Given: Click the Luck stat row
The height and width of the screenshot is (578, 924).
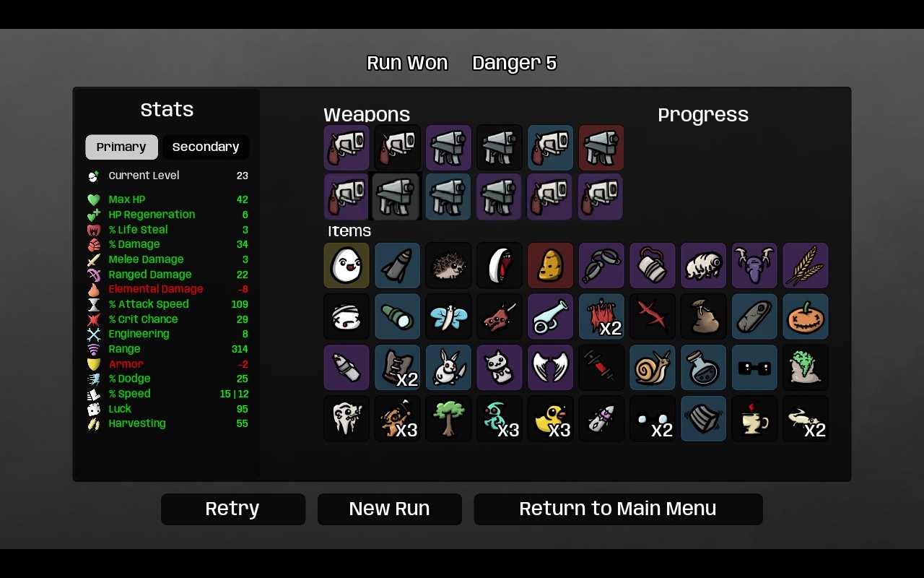Looking at the screenshot, I should click(167, 409).
